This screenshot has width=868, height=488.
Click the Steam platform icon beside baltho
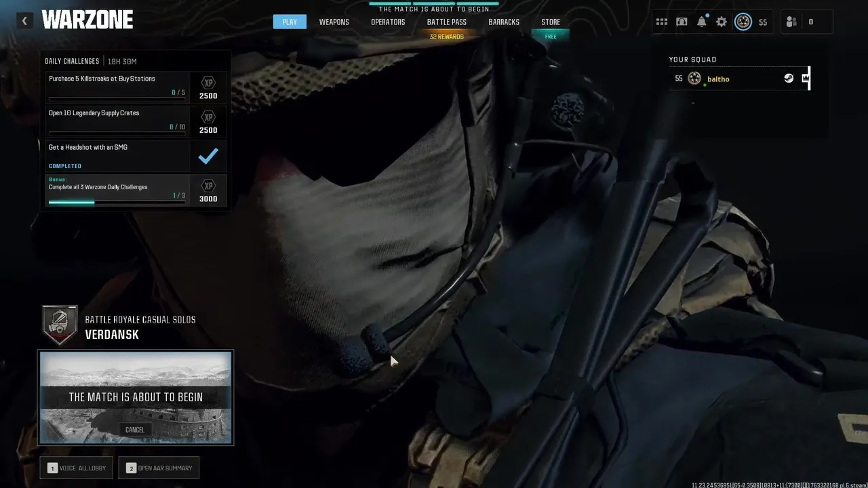point(789,79)
